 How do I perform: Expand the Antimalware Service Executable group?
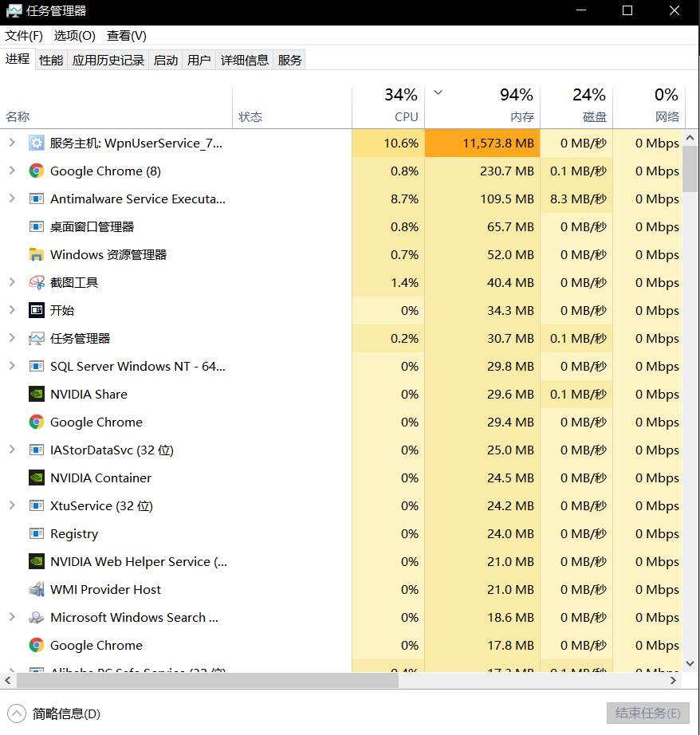(x=12, y=198)
